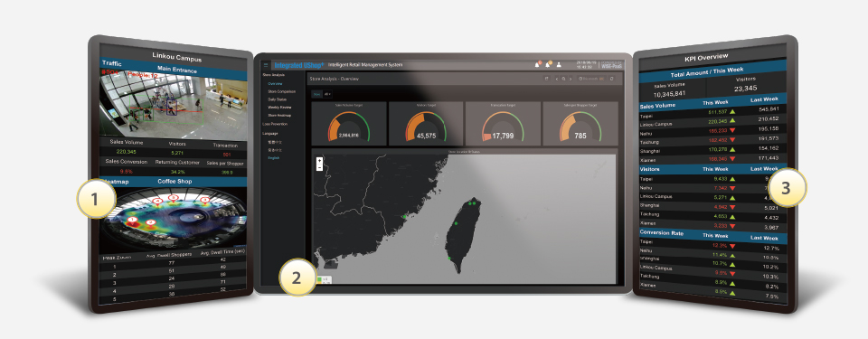Click the zoom out time range magnifier
Viewport: 868px width, 339px height.
point(563,79)
